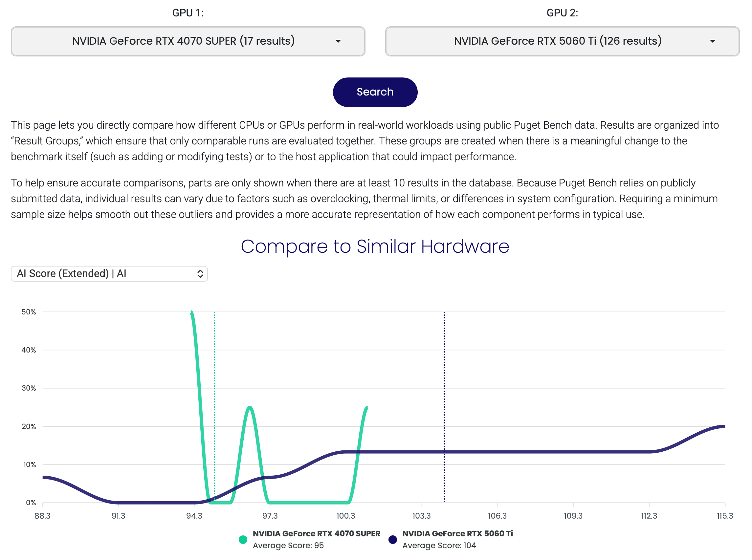Screen dimensions: 752x560
Task: Toggle the green RTX 4070 SUPER legend dot
Action: click(243, 540)
